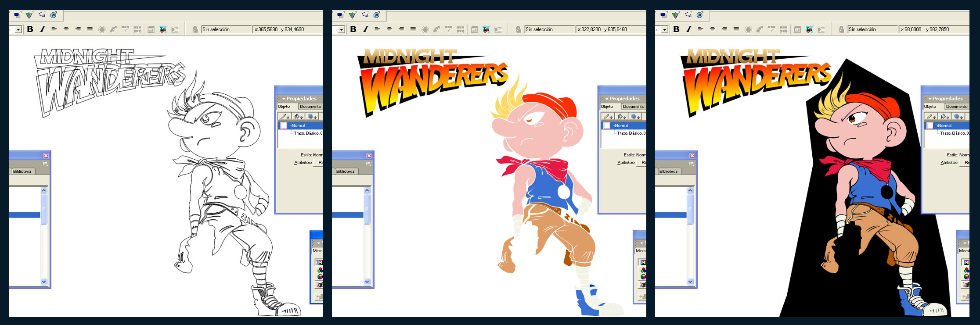This screenshot has width=980, height=325.
Task: Click library scroll-down arrow in middle screenshot
Action: tap(367, 282)
